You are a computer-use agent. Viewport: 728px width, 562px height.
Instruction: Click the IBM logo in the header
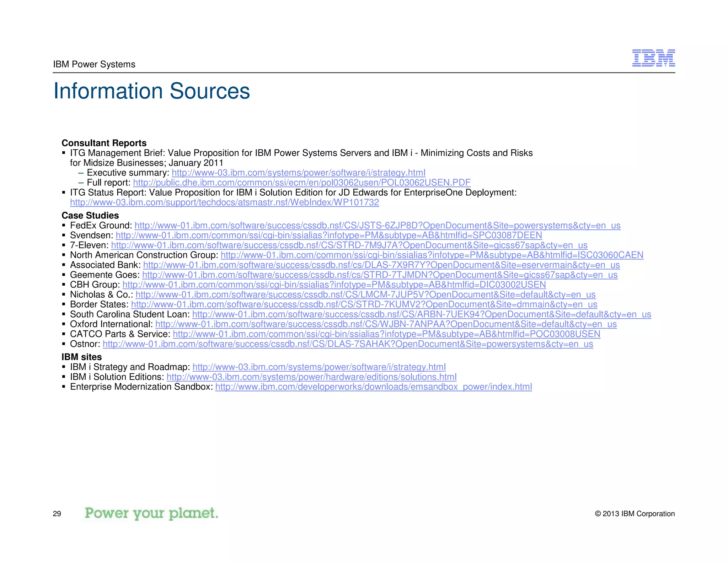point(653,58)
